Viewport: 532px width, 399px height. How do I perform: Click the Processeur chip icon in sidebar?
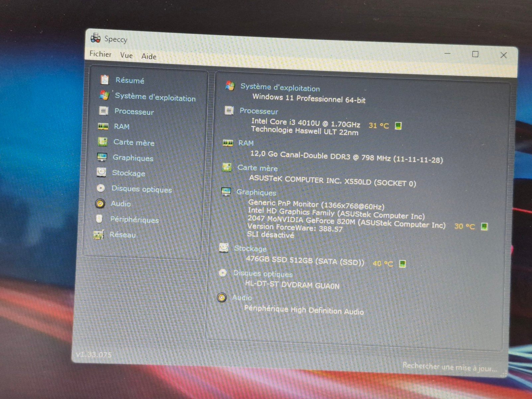(x=104, y=111)
